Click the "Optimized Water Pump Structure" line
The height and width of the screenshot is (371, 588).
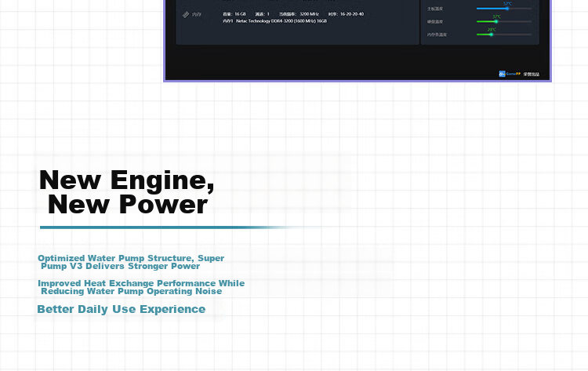tap(131, 262)
